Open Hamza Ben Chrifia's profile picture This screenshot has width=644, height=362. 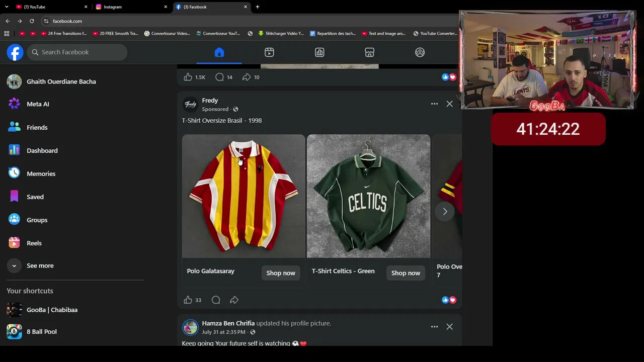(x=190, y=327)
